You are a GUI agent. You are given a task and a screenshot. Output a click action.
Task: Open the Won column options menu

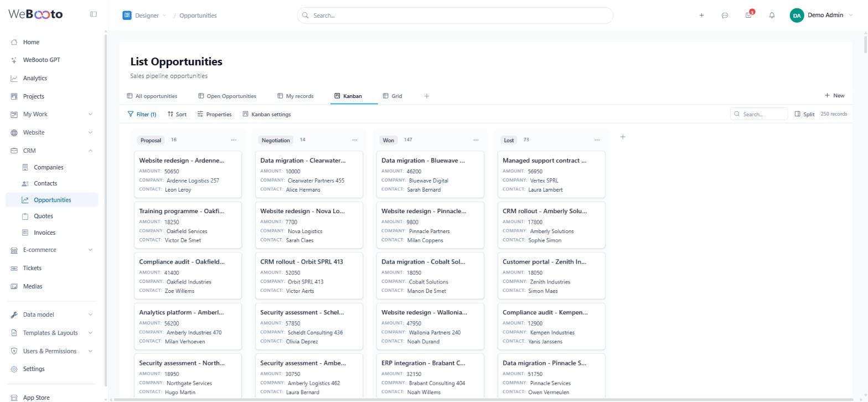(476, 140)
